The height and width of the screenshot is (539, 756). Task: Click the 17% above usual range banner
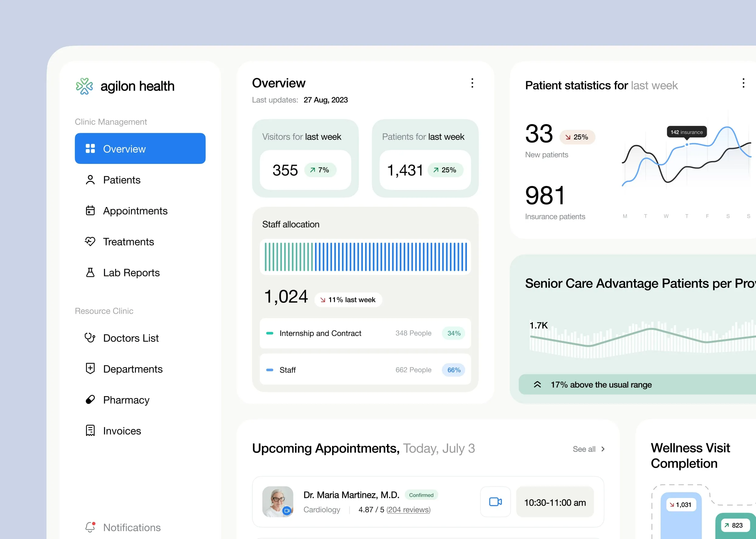(637, 384)
